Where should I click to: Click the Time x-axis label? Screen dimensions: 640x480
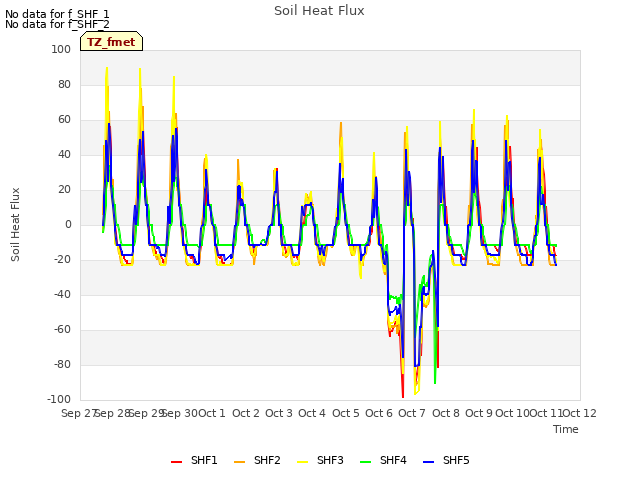tap(566, 429)
